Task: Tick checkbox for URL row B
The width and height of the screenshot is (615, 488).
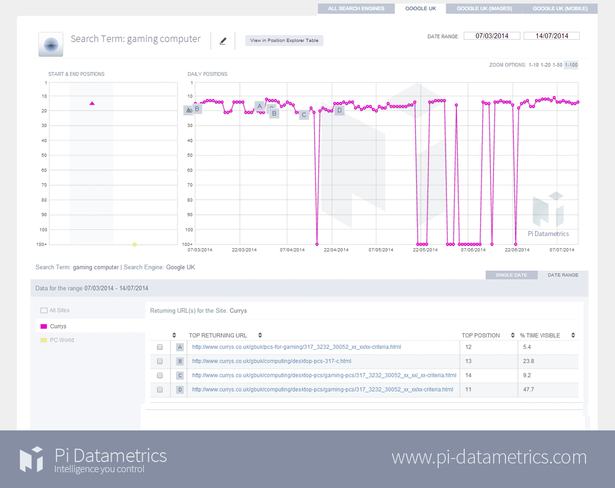Action: (160, 361)
